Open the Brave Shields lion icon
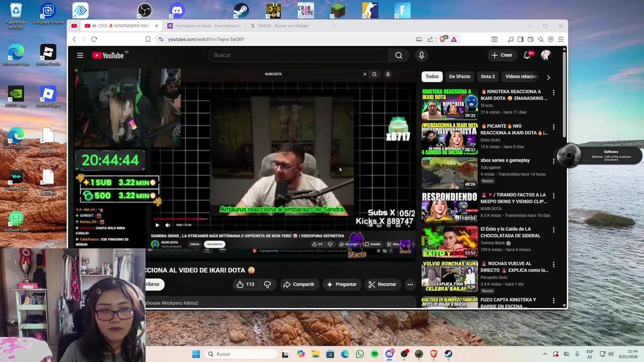Viewport: 644px width, 362px height. coord(443,39)
